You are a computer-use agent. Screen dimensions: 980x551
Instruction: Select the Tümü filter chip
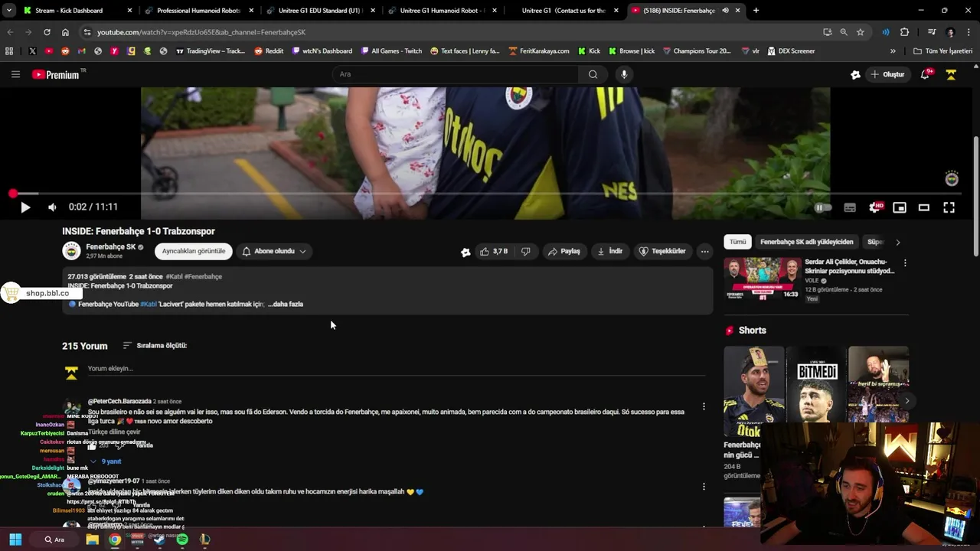pos(737,242)
